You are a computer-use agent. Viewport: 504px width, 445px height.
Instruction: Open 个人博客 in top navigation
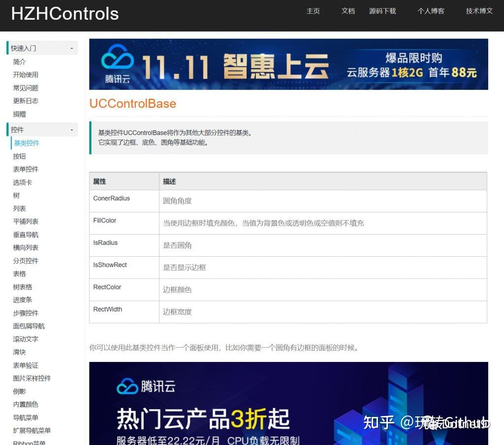431,11
